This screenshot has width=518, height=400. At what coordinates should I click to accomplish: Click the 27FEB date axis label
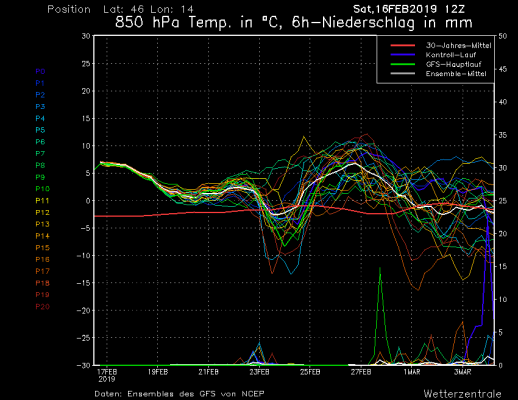[361, 372]
